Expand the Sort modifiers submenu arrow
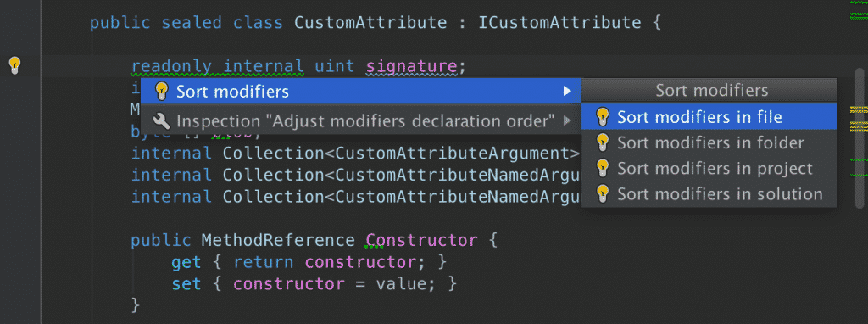The height and width of the screenshot is (324, 868). coord(567,92)
